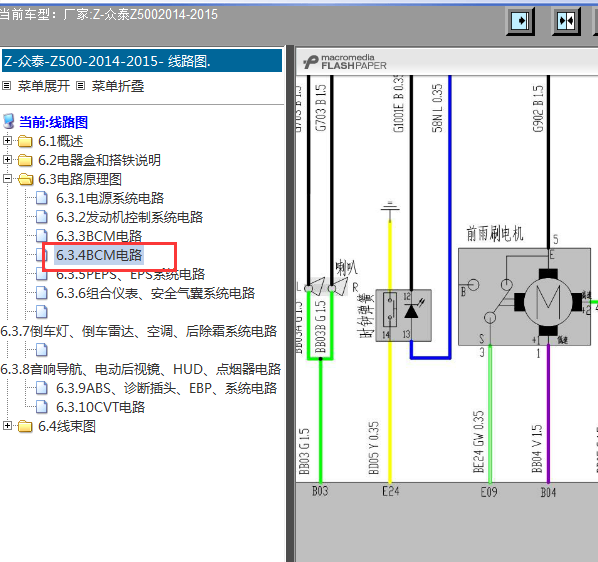Click the B03 connector label in diagram

point(320,491)
